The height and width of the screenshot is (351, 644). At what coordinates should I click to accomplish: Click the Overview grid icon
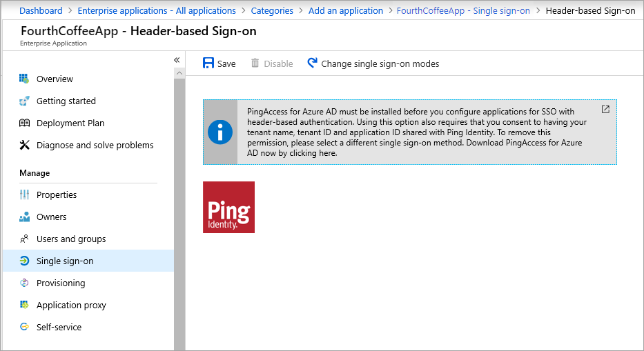24,79
